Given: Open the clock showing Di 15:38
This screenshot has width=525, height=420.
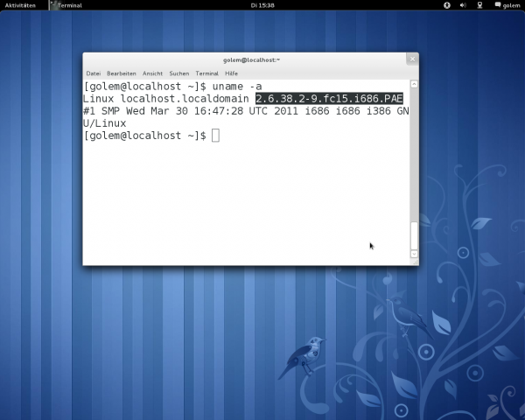Looking at the screenshot, I should (x=262, y=5).
